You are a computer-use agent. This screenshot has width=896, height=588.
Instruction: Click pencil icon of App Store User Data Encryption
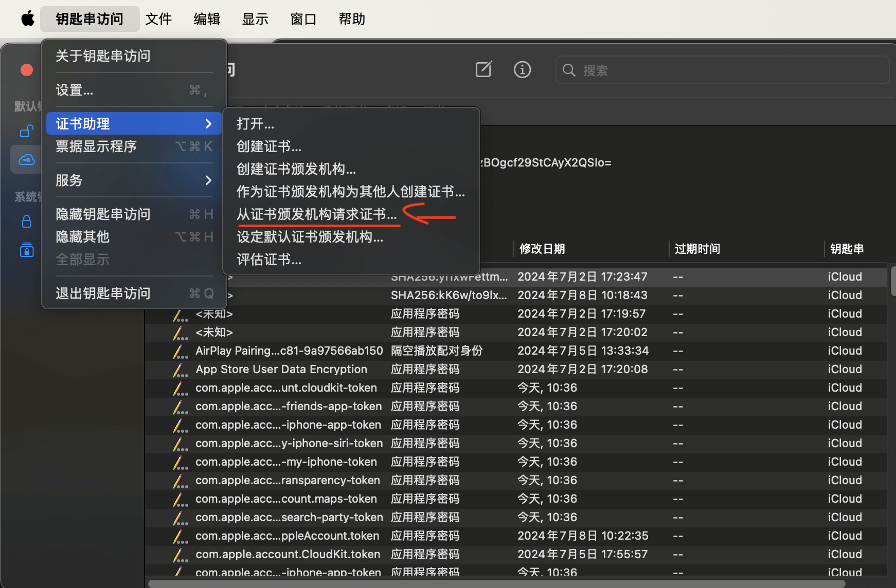pos(180,370)
